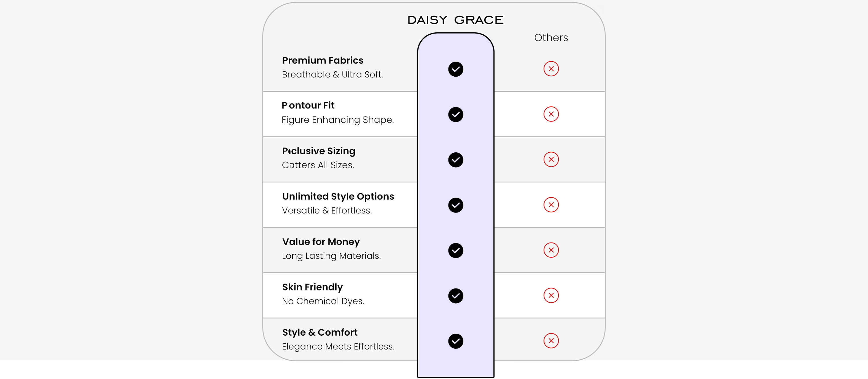The image size is (868, 379).
Task: Click the red X in the Contour Fit row
Action: coord(551,114)
